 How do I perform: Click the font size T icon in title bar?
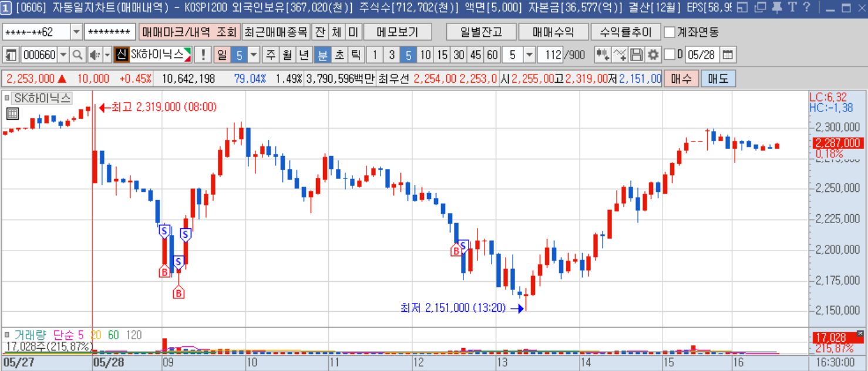[x=792, y=8]
